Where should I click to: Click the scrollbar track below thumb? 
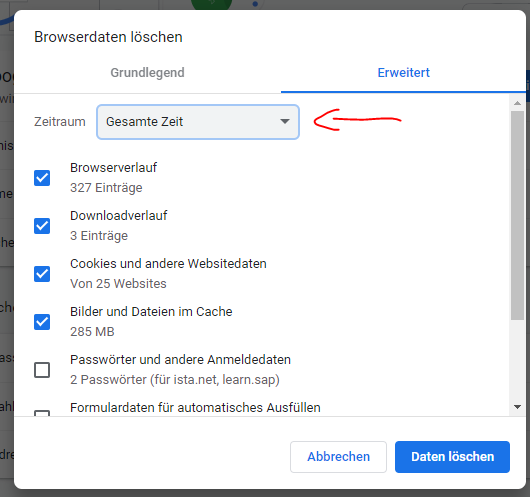pos(517,360)
